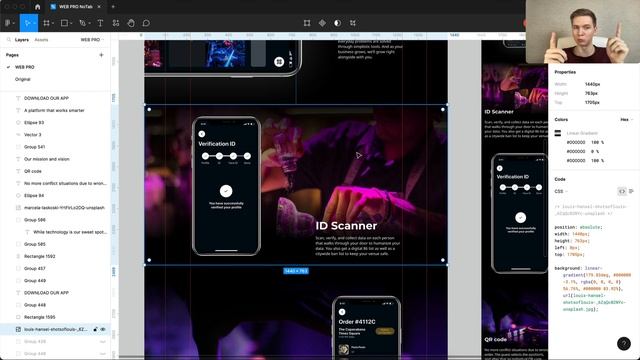Open the CSS code language dropdown
The height and width of the screenshot is (360, 640).
[x=561, y=191]
